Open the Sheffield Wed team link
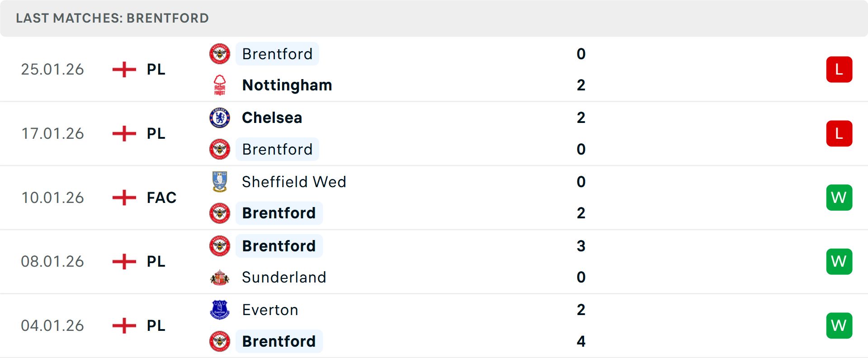The image size is (868, 358). [x=294, y=182]
